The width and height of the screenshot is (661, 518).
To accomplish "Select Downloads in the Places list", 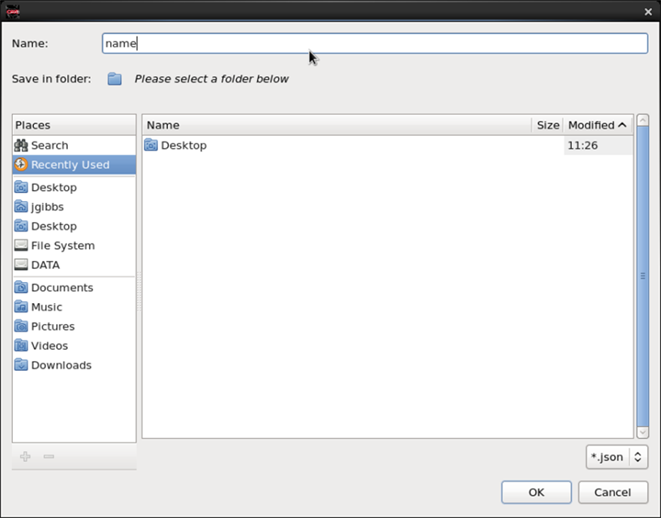I will coord(74,365).
